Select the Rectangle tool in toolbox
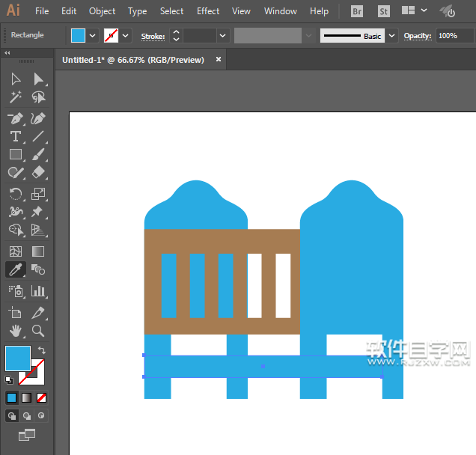 (15, 155)
